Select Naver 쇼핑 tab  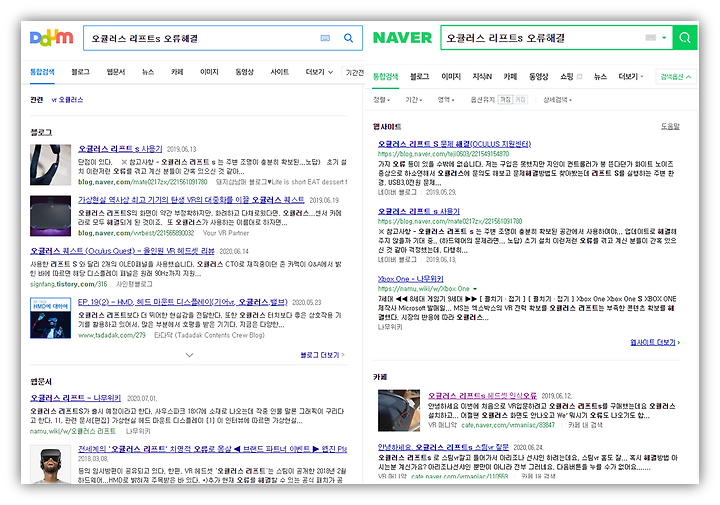[567, 77]
